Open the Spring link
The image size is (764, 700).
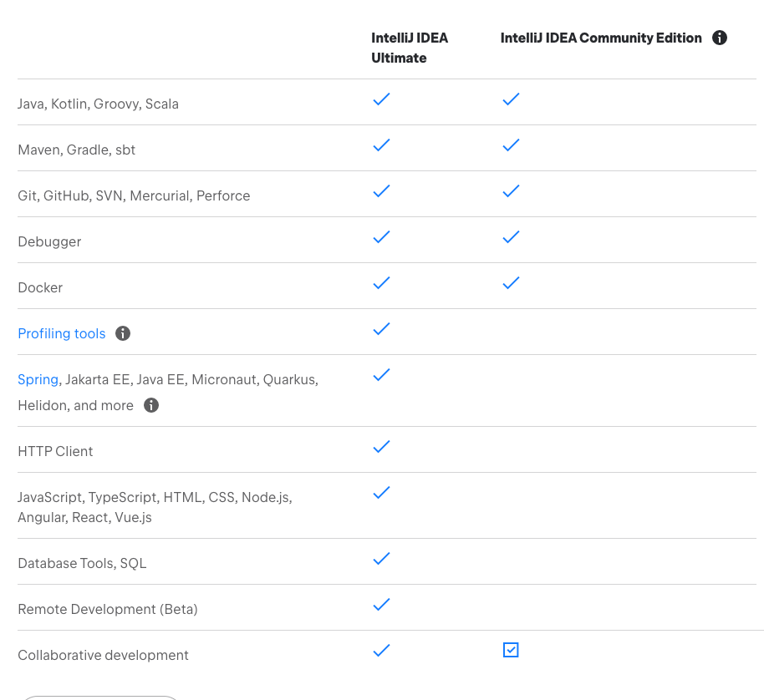(38, 380)
